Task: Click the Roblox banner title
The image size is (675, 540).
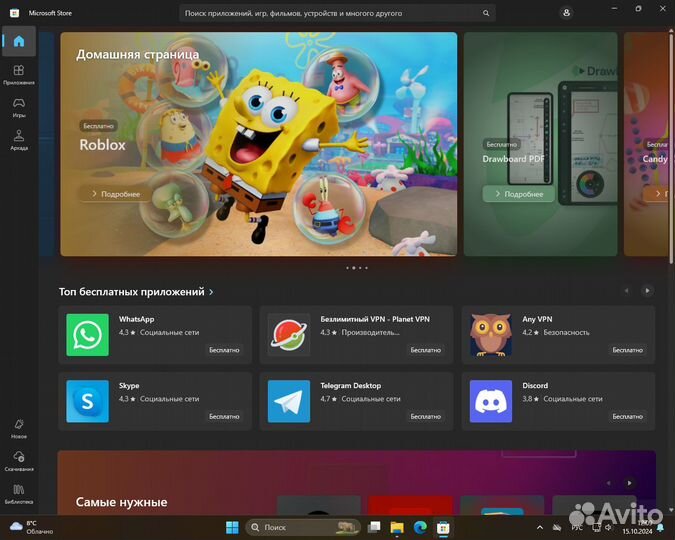Action: 102,145
